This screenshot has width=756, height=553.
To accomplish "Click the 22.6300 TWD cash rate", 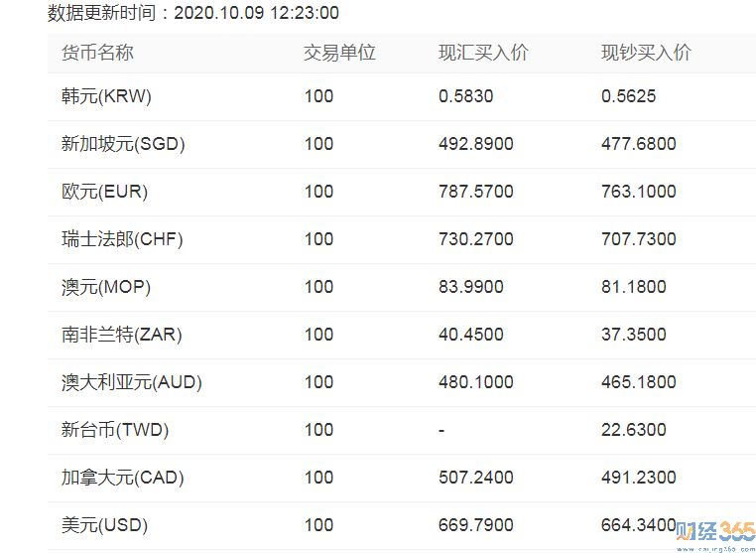I will pos(633,430).
